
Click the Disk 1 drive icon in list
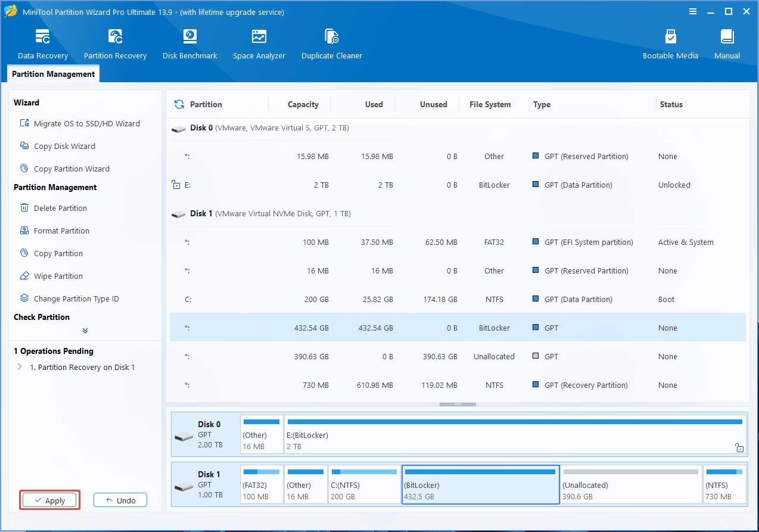tap(178, 214)
